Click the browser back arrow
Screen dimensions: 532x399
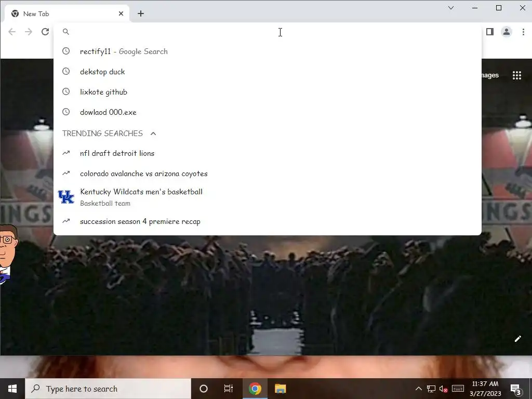point(12,32)
